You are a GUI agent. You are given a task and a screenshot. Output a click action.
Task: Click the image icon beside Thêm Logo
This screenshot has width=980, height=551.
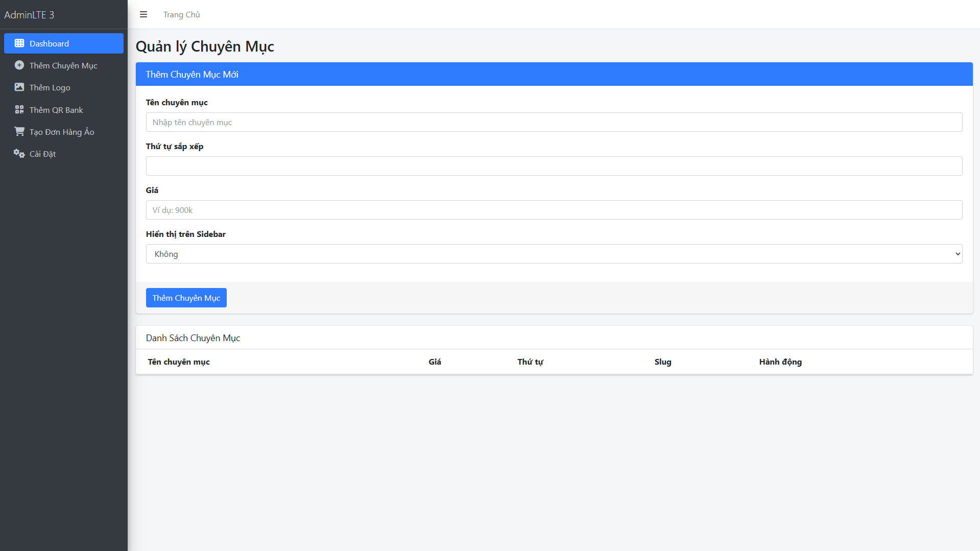pyautogui.click(x=19, y=87)
